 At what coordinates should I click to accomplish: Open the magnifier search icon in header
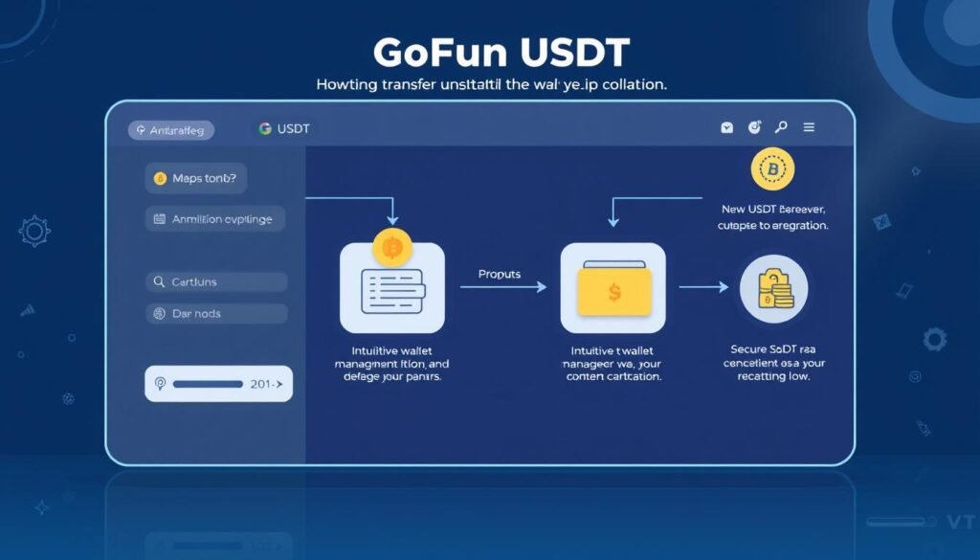[781, 127]
